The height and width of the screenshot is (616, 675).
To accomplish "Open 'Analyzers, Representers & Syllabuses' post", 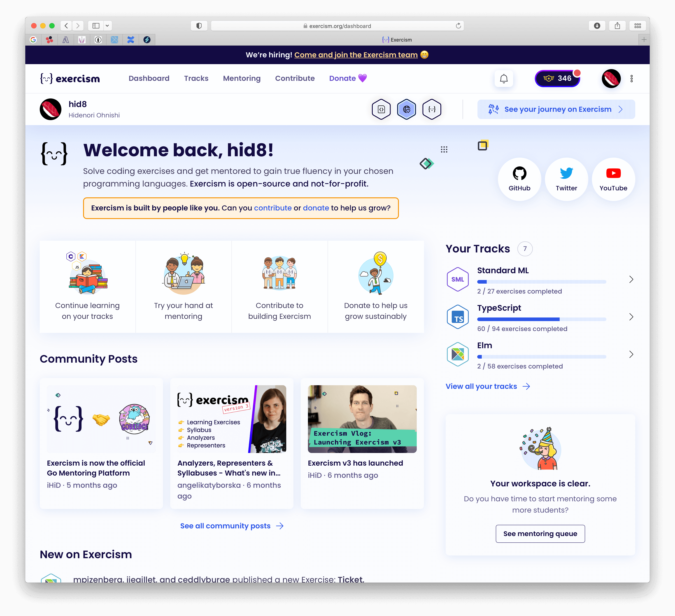I will coord(231,443).
